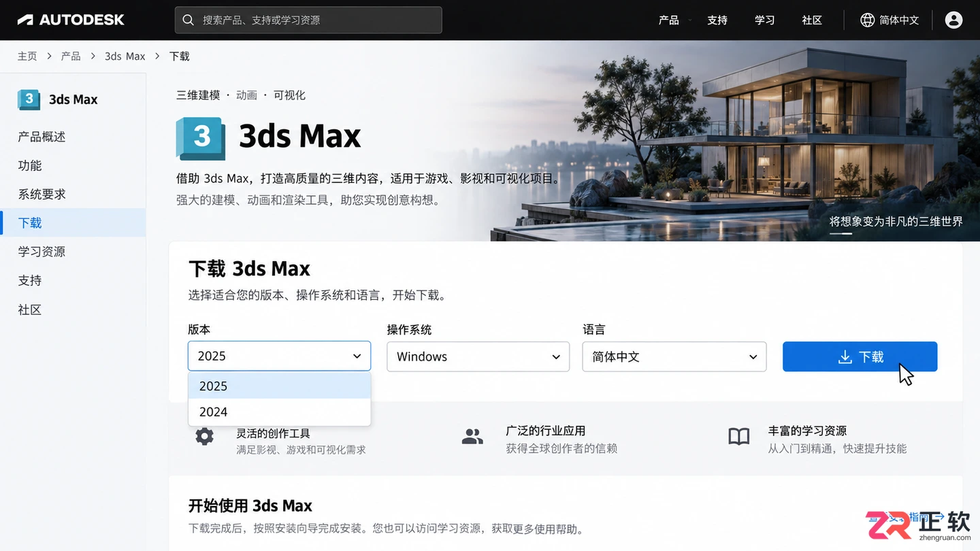Open the 学习 top navigation menu

pyautogui.click(x=765, y=20)
